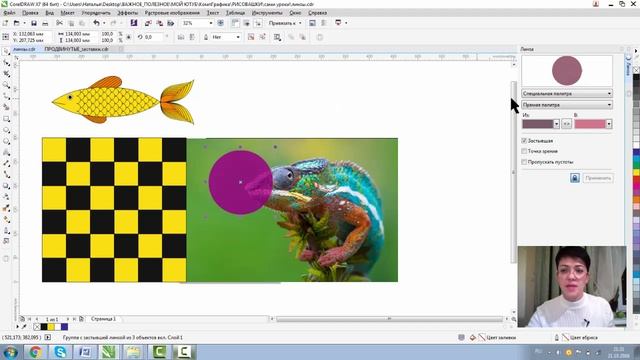Select the Transparency tool
This screenshot has height=360, width=640.
click(6, 197)
